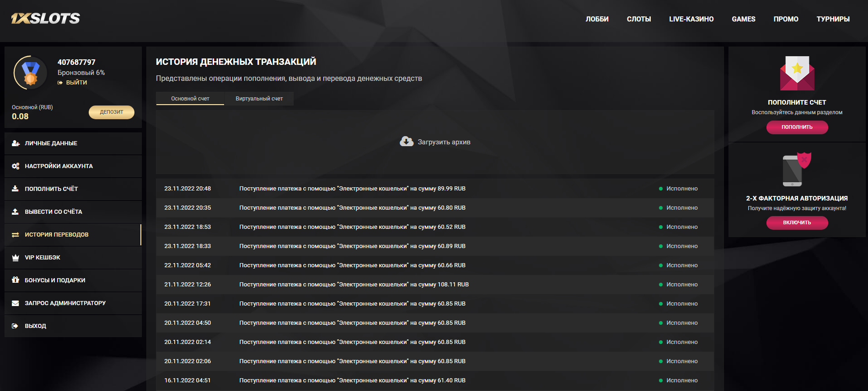Image resolution: width=868 pixels, height=391 pixels.
Task: Click the ПОПОЛНИТЬ promo button
Action: 797,127
